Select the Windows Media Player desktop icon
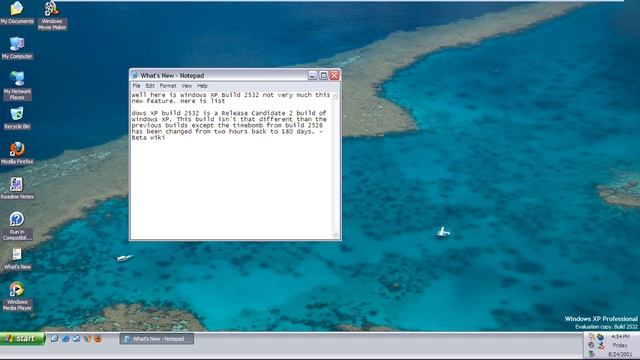Image resolution: width=640 pixels, height=360 pixels. click(17, 296)
